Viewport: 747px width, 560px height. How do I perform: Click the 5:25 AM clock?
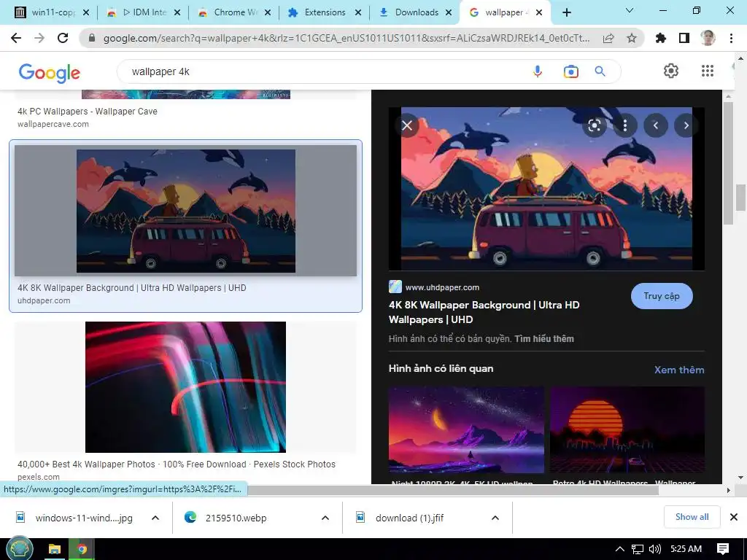pyautogui.click(x=686, y=549)
